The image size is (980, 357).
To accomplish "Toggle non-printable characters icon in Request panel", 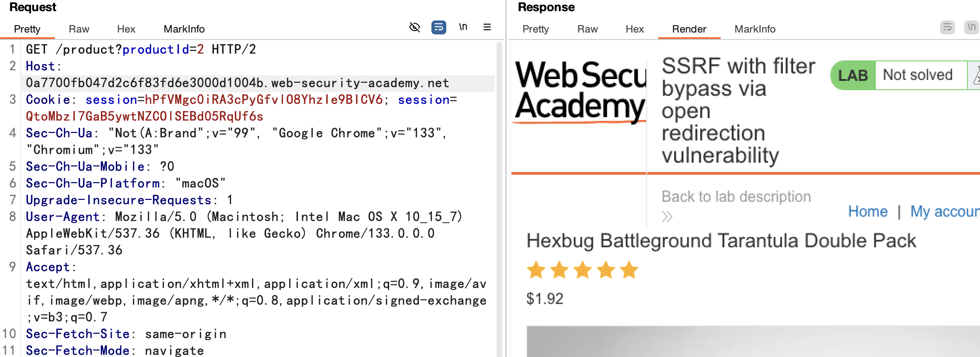I will pos(463,27).
